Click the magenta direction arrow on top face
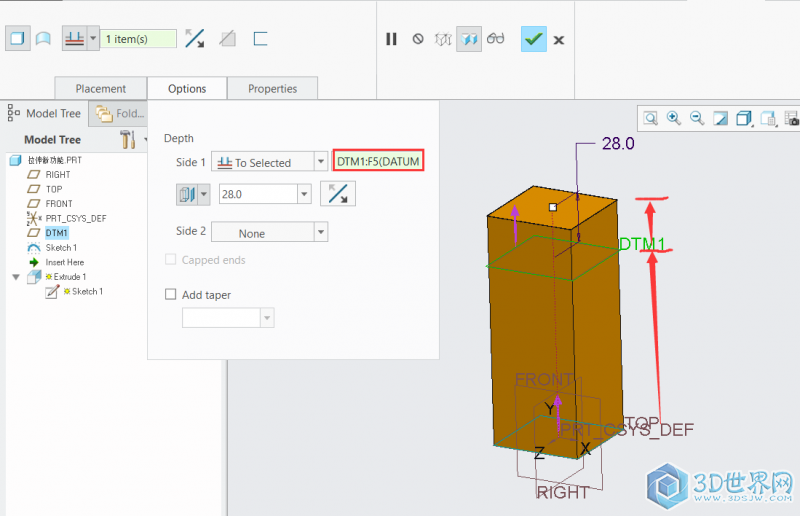Viewport: 800px width, 516px height. point(515,223)
